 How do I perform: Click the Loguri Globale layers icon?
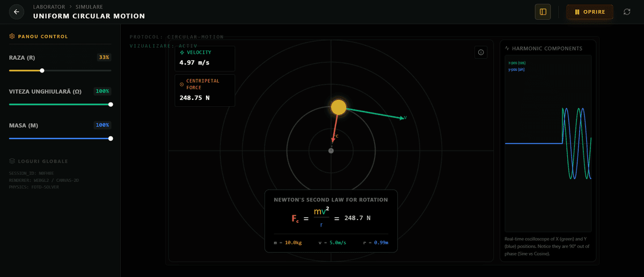point(12,161)
